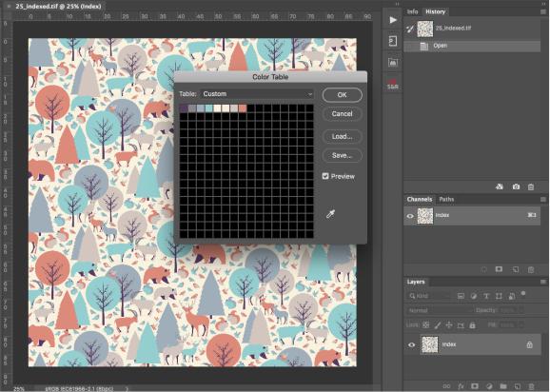Delete channel using Channels panel trash icon
The height and width of the screenshot is (392, 550).
tap(531, 269)
